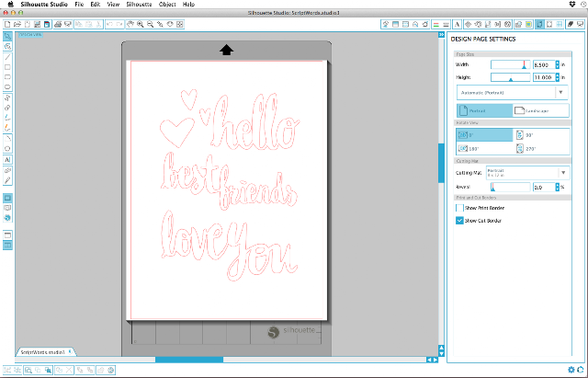
Task: Select the Text tool in left toolbar
Action: tap(7, 158)
